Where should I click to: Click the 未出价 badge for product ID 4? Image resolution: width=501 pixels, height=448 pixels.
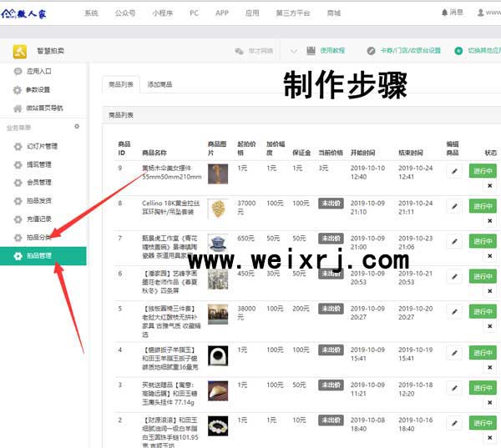click(x=331, y=350)
